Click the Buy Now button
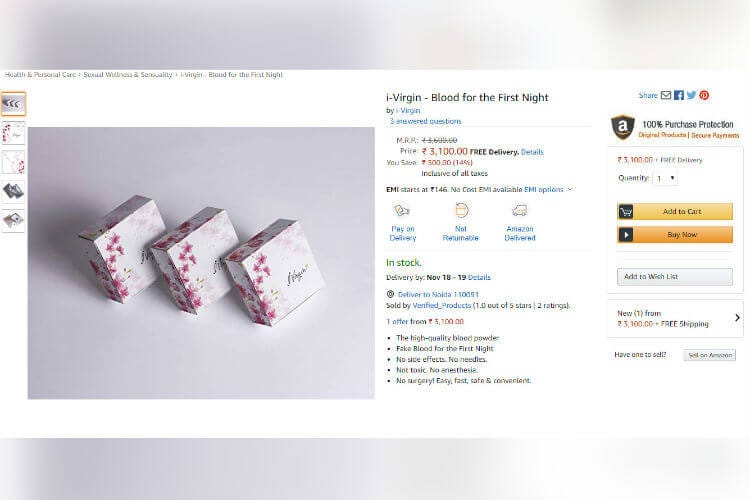 [x=675, y=234]
